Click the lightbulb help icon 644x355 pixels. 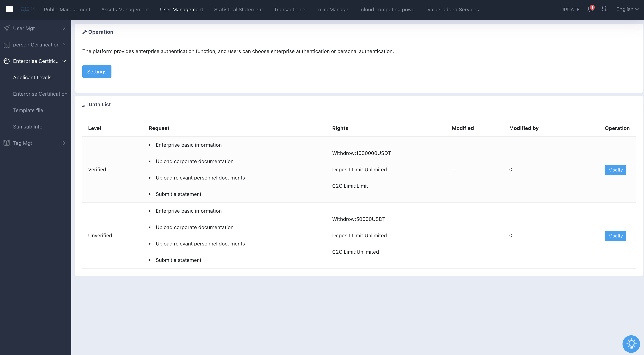(x=631, y=344)
